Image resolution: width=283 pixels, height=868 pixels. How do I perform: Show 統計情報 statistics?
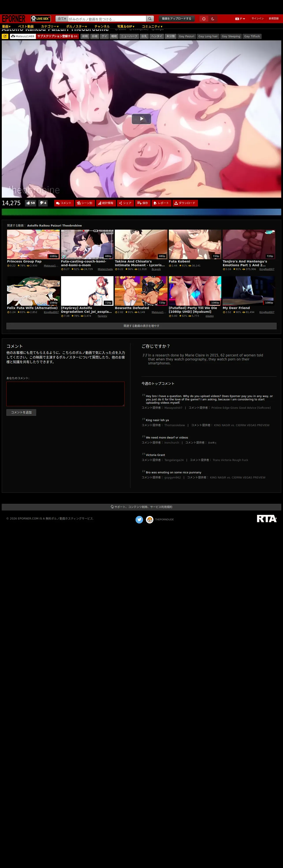click(106, 203)
